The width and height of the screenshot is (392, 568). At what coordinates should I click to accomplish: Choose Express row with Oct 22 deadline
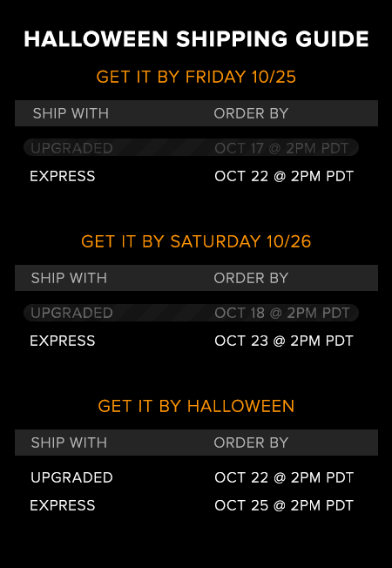[x=192, y=177]
